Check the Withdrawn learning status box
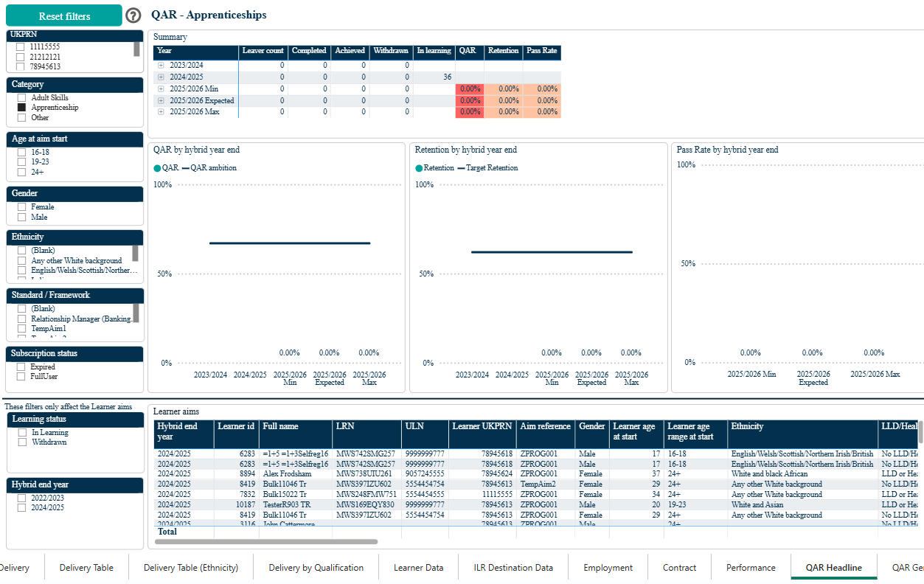The image size is (924, 584). point(22,442)
